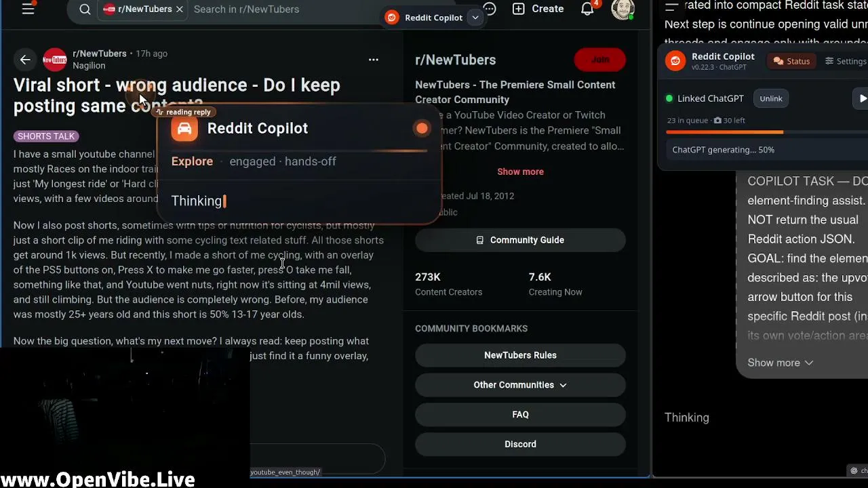Click the 7.6K Creating Now stat
The height and width of the screenshot is (488, 868).
click(555, 284)
